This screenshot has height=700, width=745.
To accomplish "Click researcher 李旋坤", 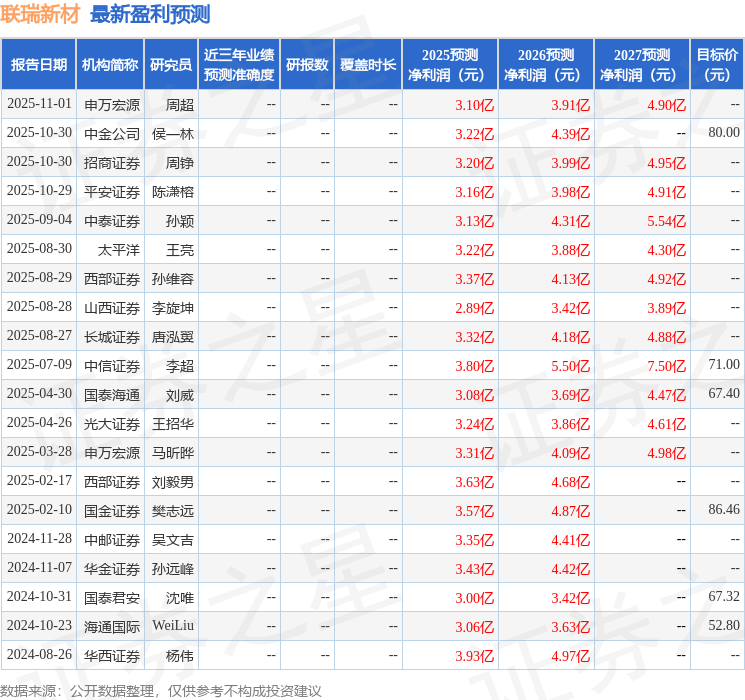I will tap(173, 308).
